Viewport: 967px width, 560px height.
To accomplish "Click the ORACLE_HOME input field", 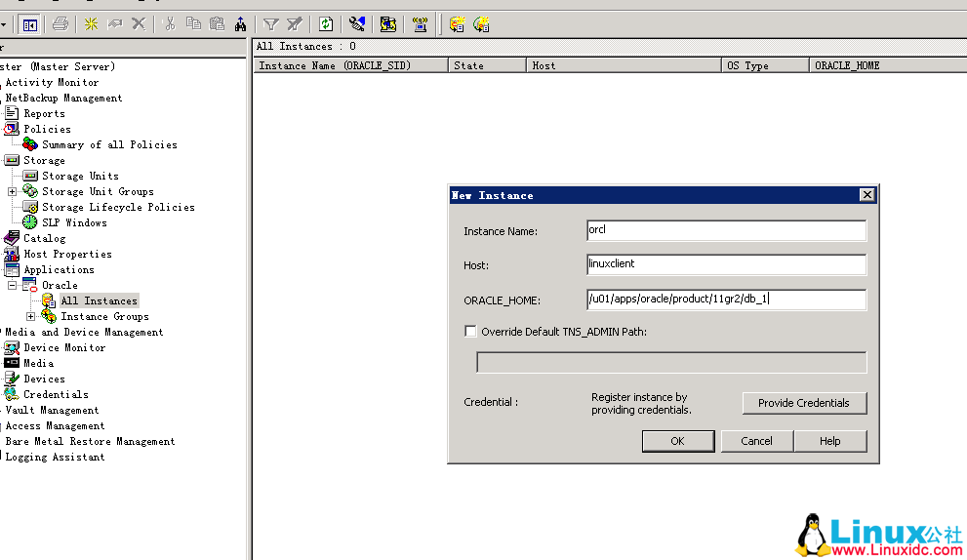I will point(727,300).
